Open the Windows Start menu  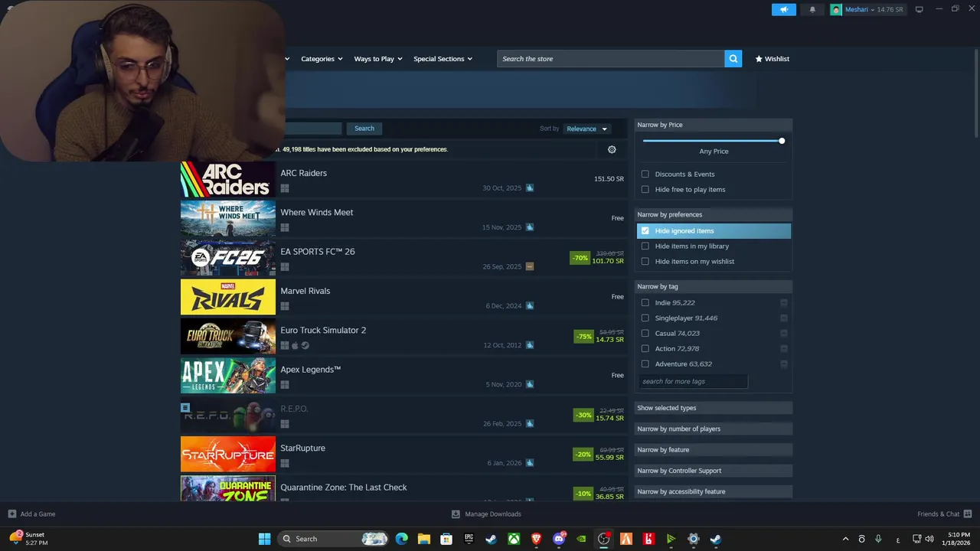point(264,539)
